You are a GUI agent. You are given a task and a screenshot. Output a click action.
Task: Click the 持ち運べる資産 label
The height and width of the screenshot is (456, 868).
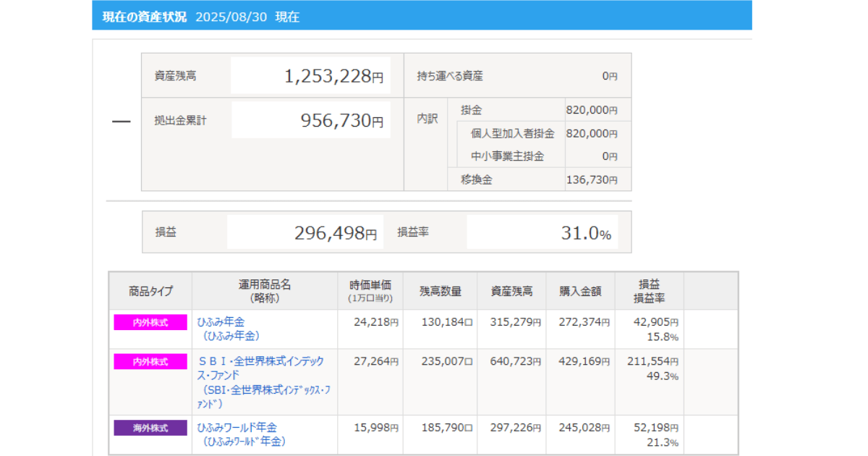pos(450,75)
